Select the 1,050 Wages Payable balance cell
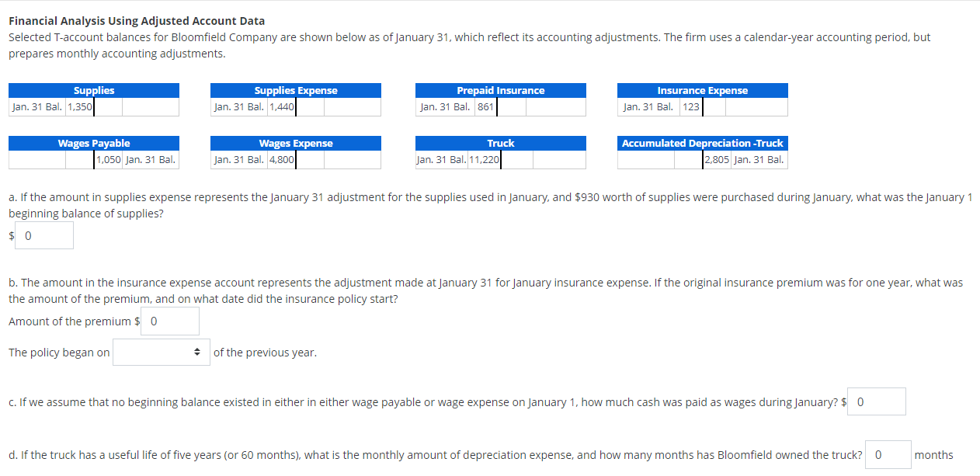The width and height of the screenshot is (980, 476). 107,159
